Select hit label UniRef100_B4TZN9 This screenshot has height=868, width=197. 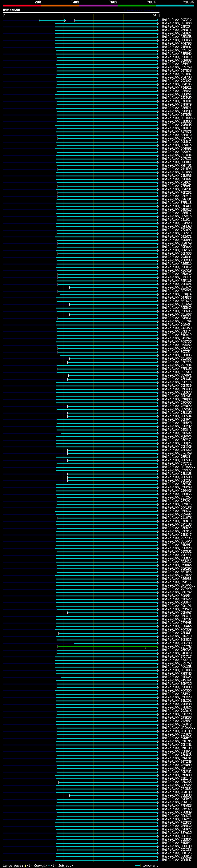177,761
